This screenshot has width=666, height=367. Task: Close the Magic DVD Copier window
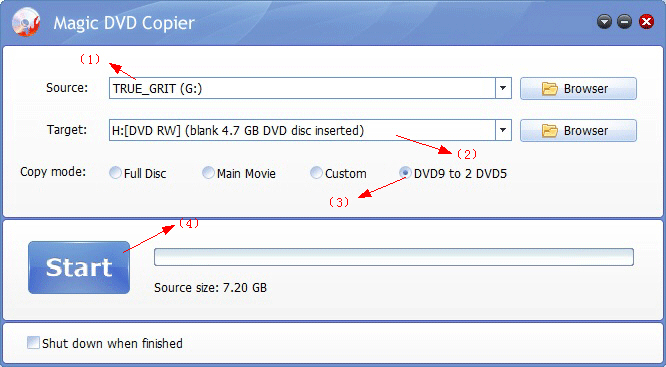point(646,22)
